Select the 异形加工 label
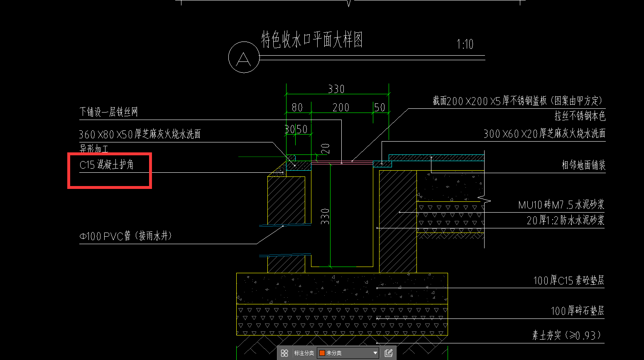This screenshot has width=644, height=360. (94, 148)
